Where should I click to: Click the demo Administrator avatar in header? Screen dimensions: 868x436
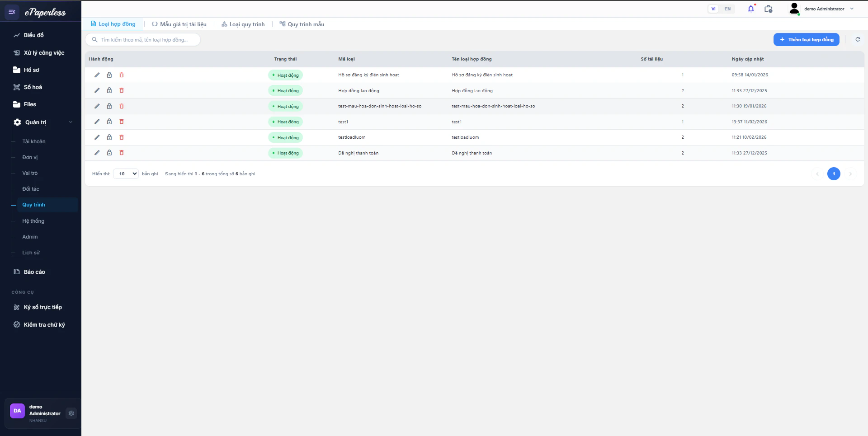tap(794, 9)
